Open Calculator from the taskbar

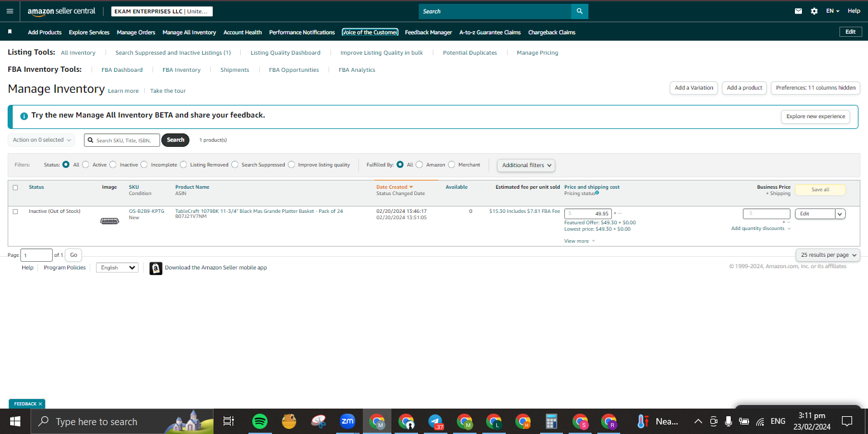(552, 421)
